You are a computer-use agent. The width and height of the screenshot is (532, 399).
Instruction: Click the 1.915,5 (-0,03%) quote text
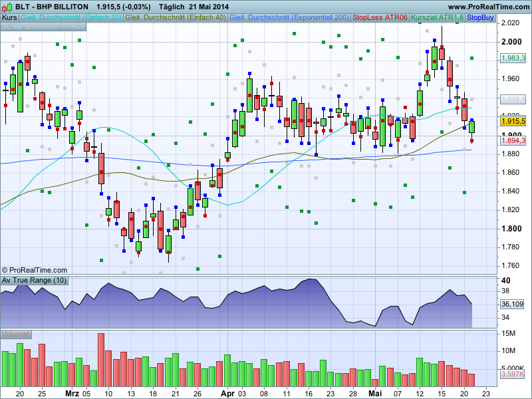click(124, 7)
